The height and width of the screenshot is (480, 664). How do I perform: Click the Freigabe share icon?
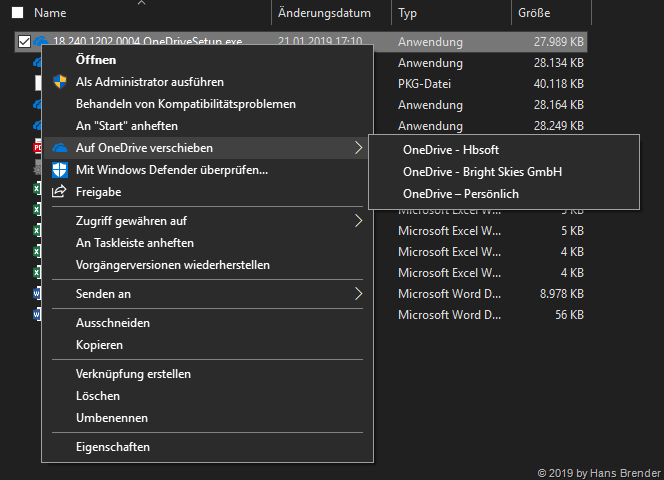click(x=59, y=192)
